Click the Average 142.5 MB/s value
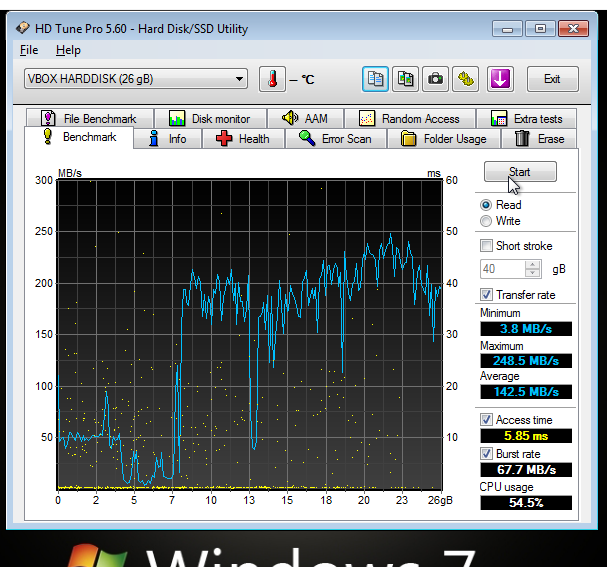 [526, 392]
